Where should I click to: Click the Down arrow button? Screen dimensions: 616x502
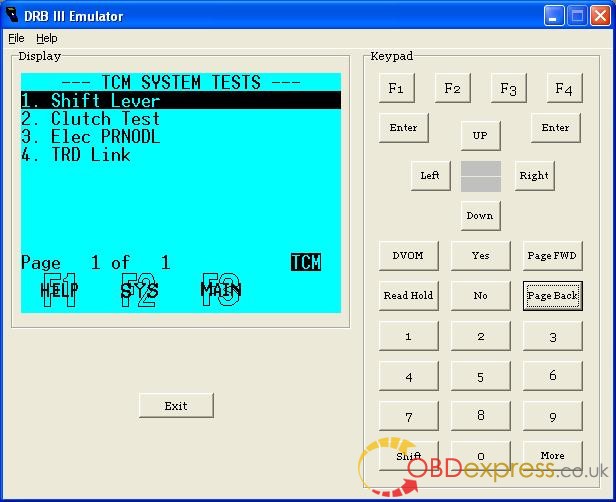pyautogui.click(x=480, y=216)
